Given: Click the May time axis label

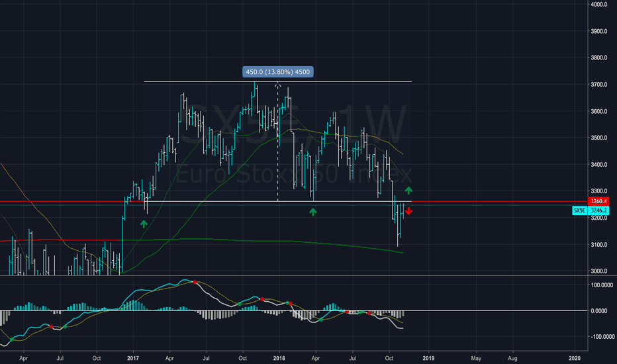Looking at the screenshot, I should point(476,358).
